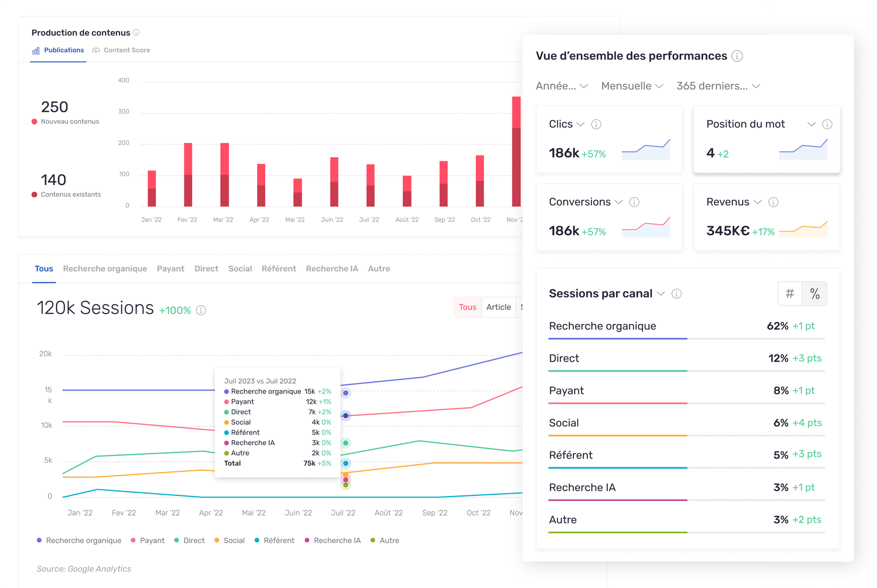
Task: Select the Direct channel tab
Action: tap(206, 269)
